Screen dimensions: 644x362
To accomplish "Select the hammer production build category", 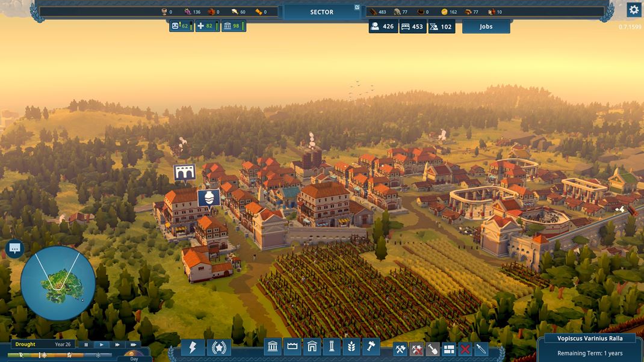I will click(x=371, y=347).
